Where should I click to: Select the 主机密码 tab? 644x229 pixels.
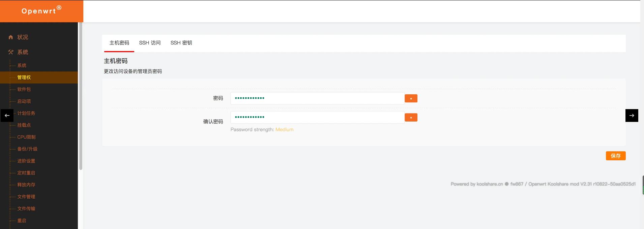coord(119,43)
